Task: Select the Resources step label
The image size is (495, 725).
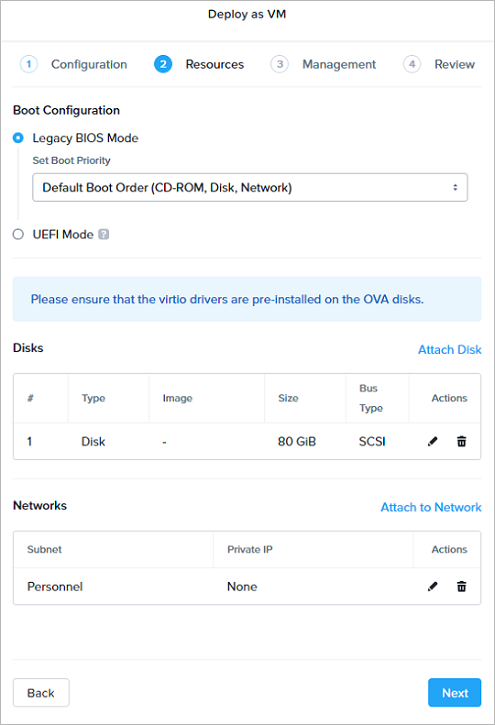Action: coord(214,64)
